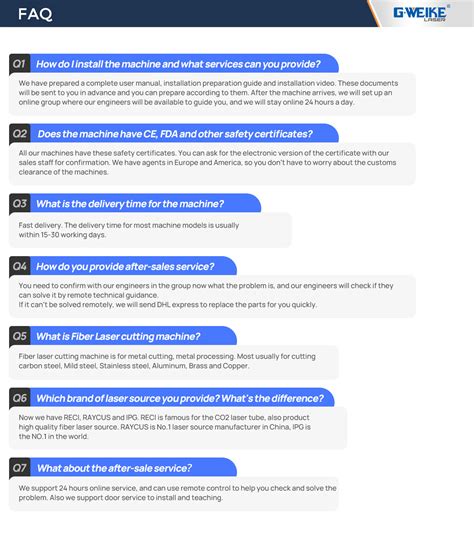The width and height of the screenshot is (474, 536).
Task: Click the Q3 number badge
Action: click(x=19, y=203)
